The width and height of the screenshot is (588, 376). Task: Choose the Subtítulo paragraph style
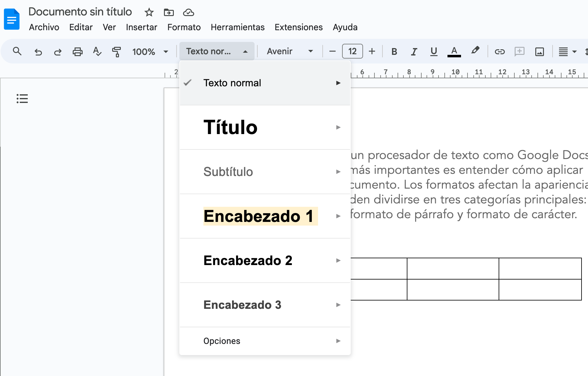coord(228,172)
